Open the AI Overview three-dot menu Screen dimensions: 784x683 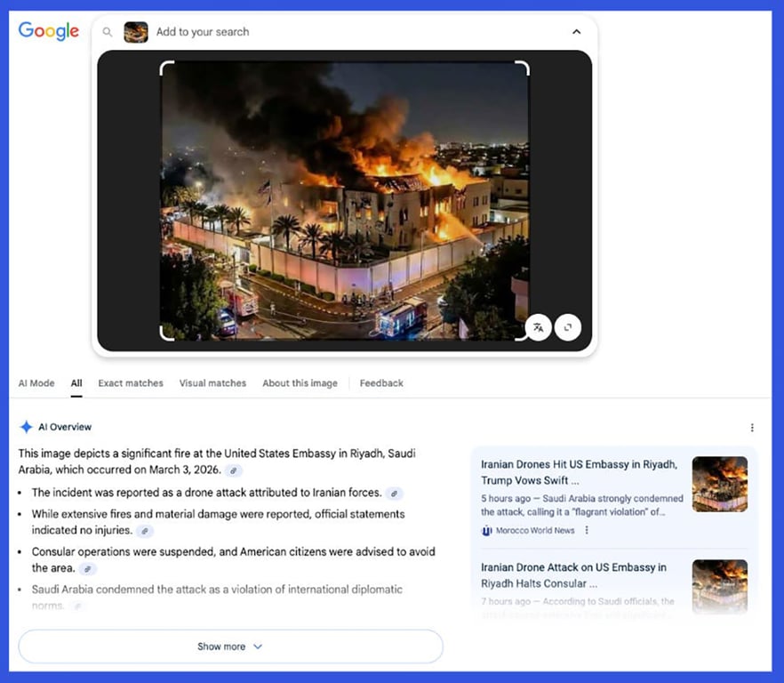point(752,427)
